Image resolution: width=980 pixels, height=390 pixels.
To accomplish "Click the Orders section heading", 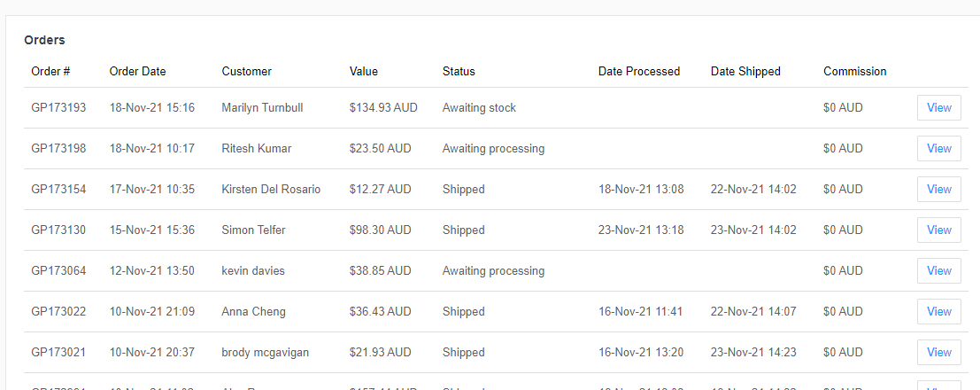I will [44, 40].
